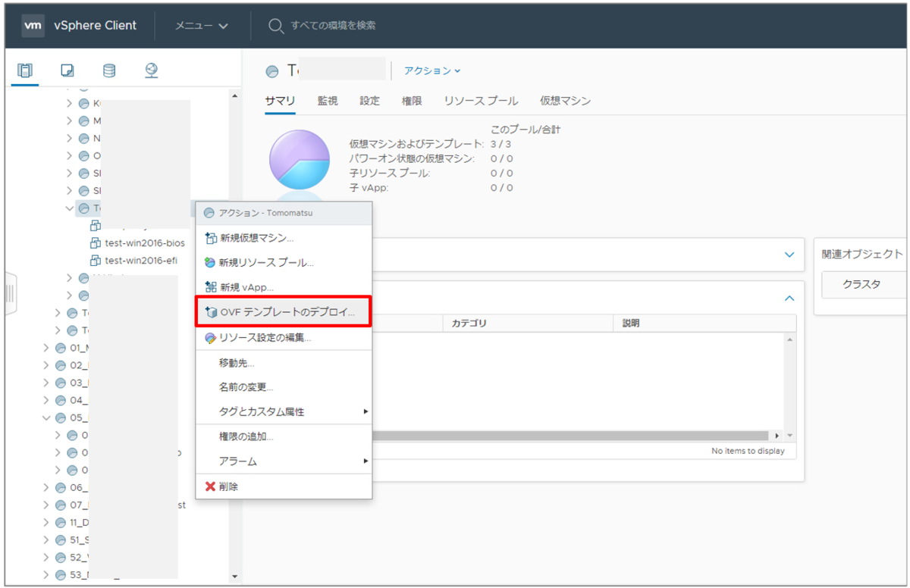Choose 新規リソース プール from context menu
910x588 pixels.
(284, 263)
